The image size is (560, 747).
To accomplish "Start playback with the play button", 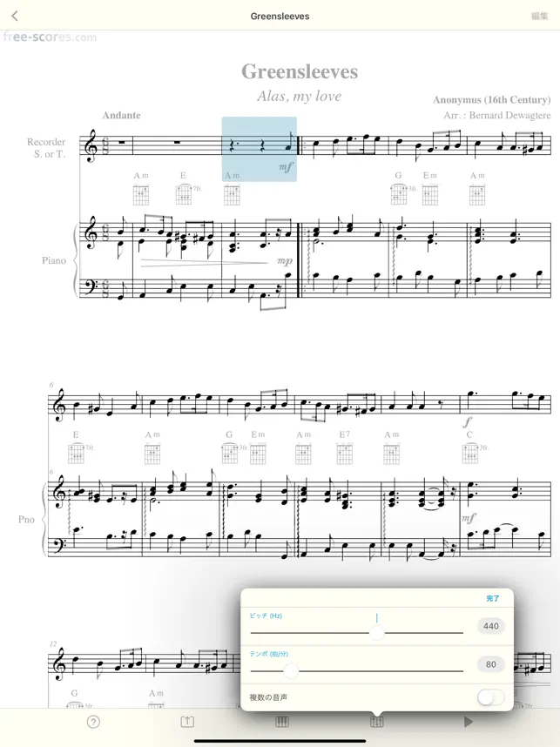I will click(469, 722).
